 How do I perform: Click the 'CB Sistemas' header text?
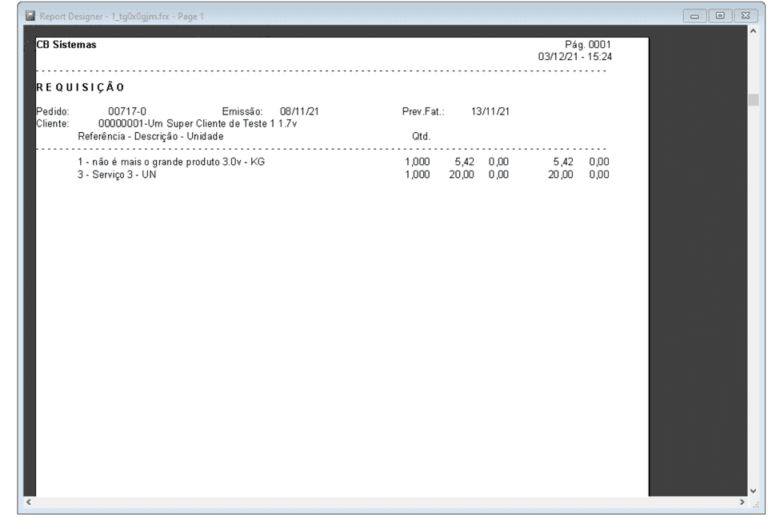coord(66,45)
